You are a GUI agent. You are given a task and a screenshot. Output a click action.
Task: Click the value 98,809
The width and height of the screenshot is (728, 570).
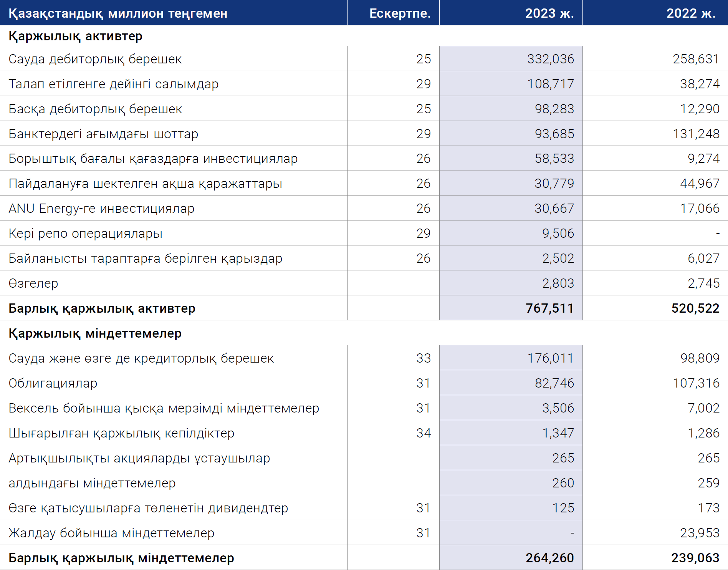pyautogui.click(x=700, y=358)
